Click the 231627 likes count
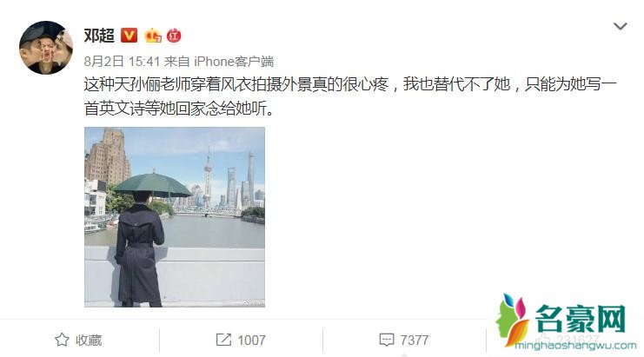Screen dimensions: 644x357 (x=577, y=340)
